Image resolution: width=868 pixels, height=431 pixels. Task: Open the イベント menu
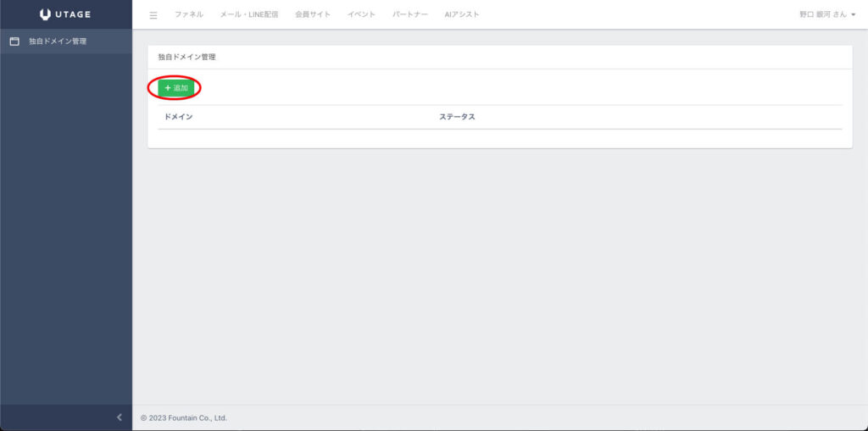click(361, 14)
